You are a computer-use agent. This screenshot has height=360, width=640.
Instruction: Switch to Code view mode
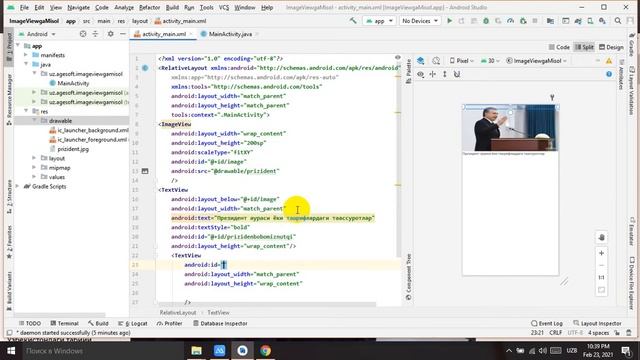559,47
